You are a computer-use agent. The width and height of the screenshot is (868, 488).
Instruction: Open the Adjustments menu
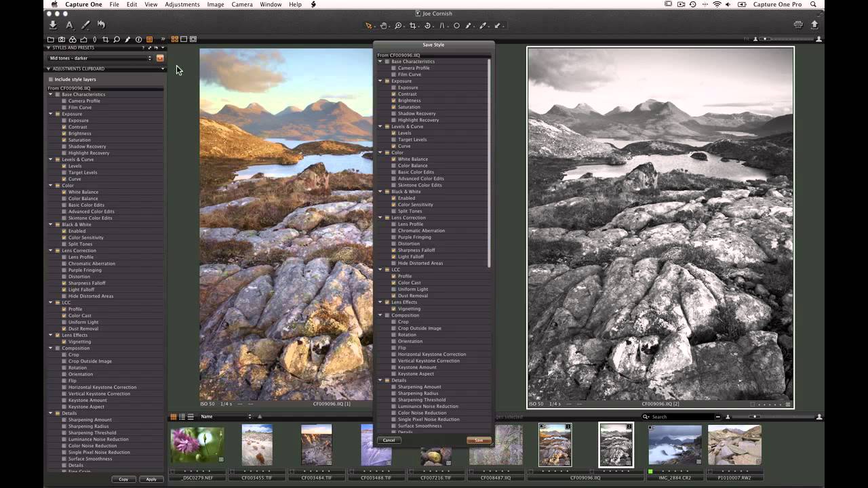(x=182, y=5)
